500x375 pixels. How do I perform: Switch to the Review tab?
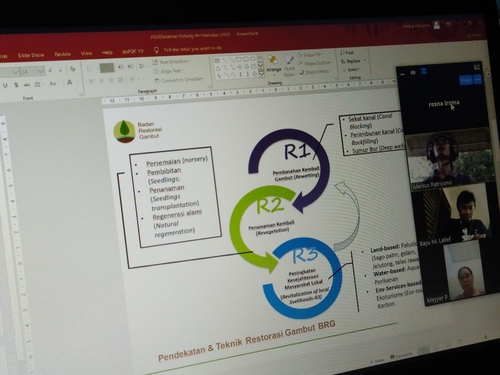[x=62, y=54]
